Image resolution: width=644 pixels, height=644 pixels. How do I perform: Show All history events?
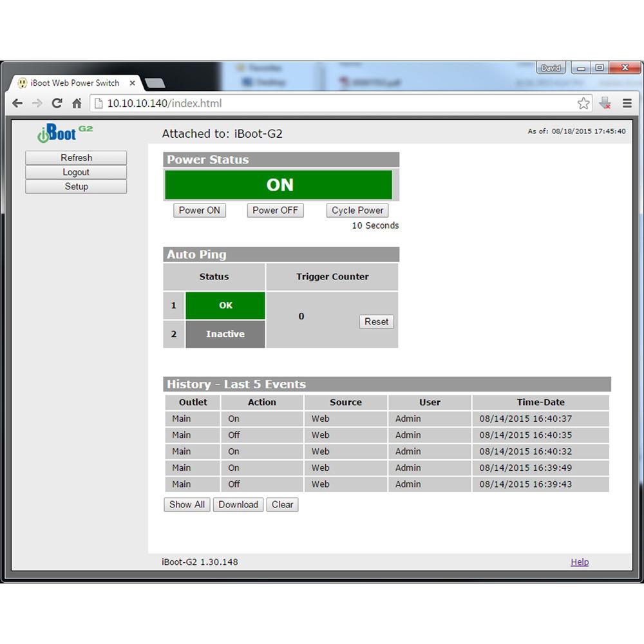pos(187,505)
